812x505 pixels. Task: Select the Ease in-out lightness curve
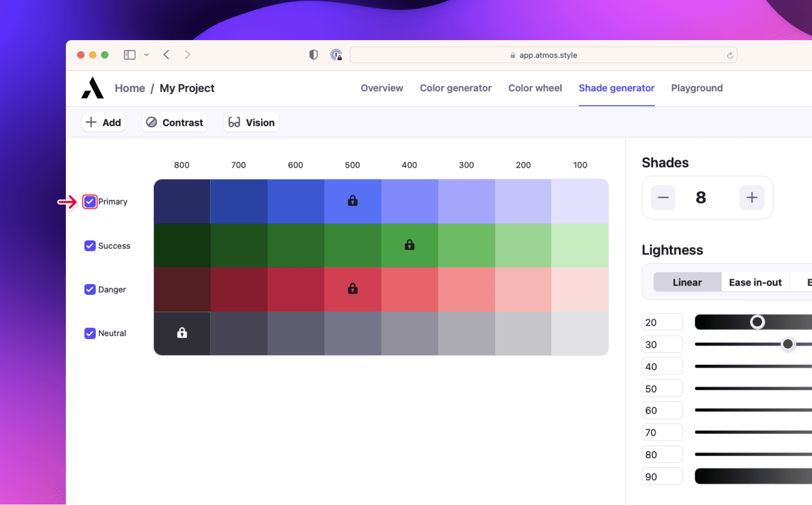click(x=755, y=282)
